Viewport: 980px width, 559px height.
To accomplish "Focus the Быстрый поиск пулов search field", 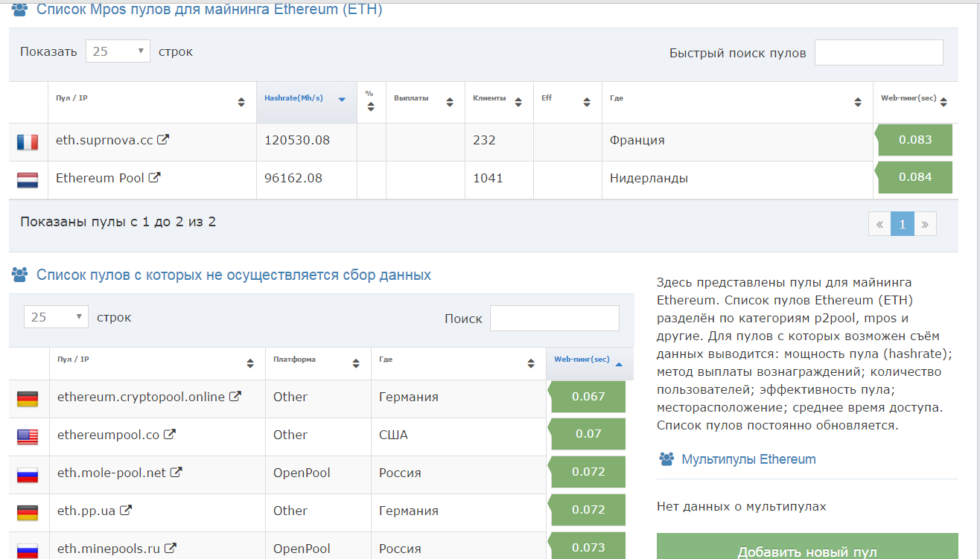I will click(x=879, y=53).
